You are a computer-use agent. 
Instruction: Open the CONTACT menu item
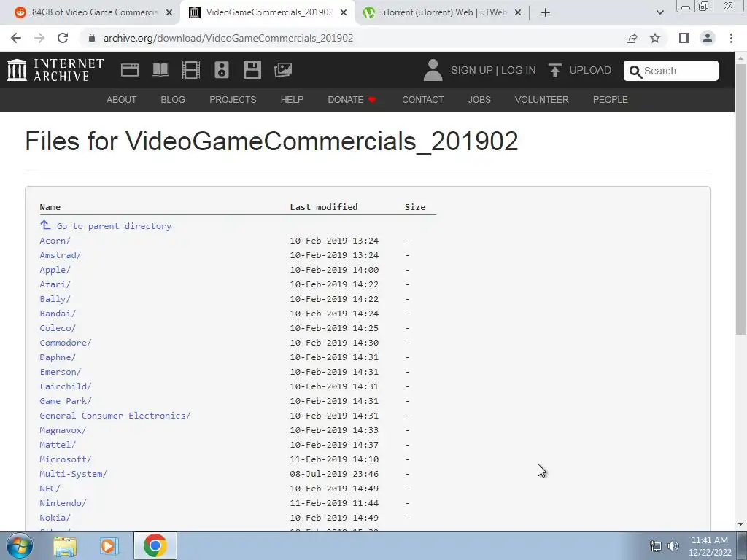pos(422,99)
